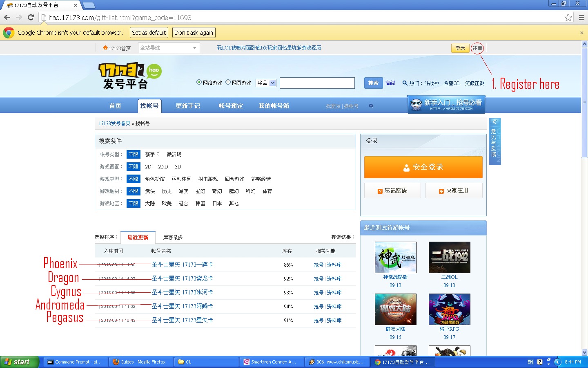Image resolution: width=588 pixels, height=368 pixels.
Task: Click 资料库 in the 星矢卡 row
Action: (334, 321)
